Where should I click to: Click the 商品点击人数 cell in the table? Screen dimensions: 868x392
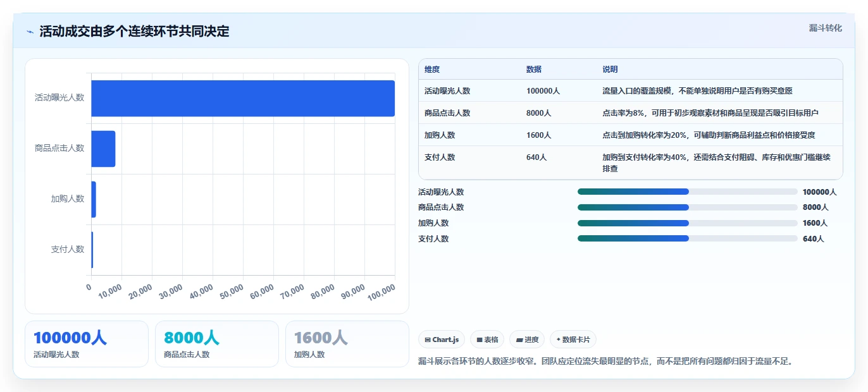447,113
